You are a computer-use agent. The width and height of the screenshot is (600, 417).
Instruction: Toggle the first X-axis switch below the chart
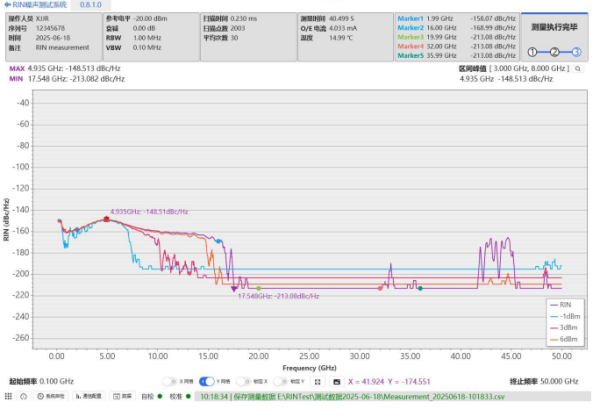170,381
